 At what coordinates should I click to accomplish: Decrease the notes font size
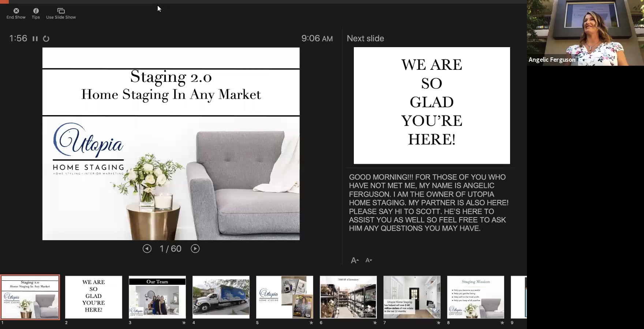click(x=369, y=260)
